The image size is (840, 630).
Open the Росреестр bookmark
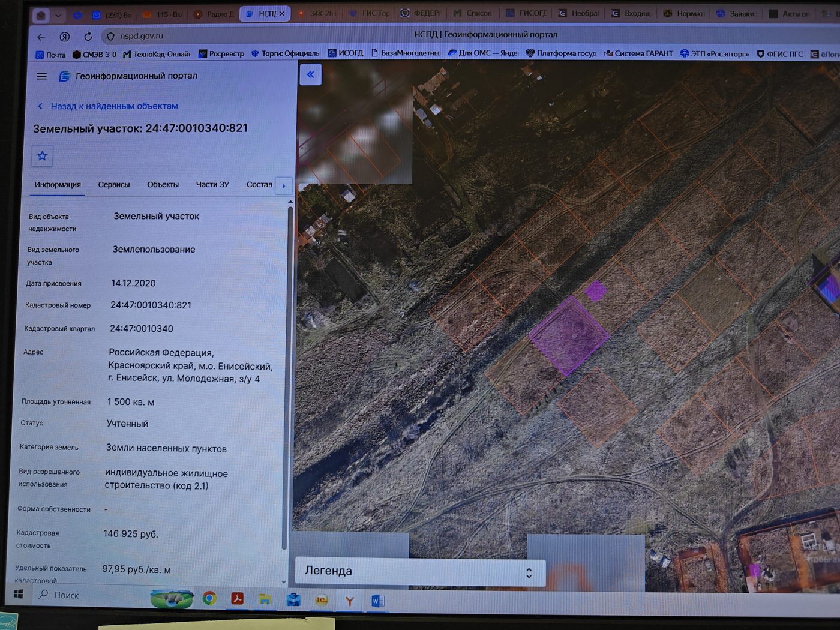(221, 54)
